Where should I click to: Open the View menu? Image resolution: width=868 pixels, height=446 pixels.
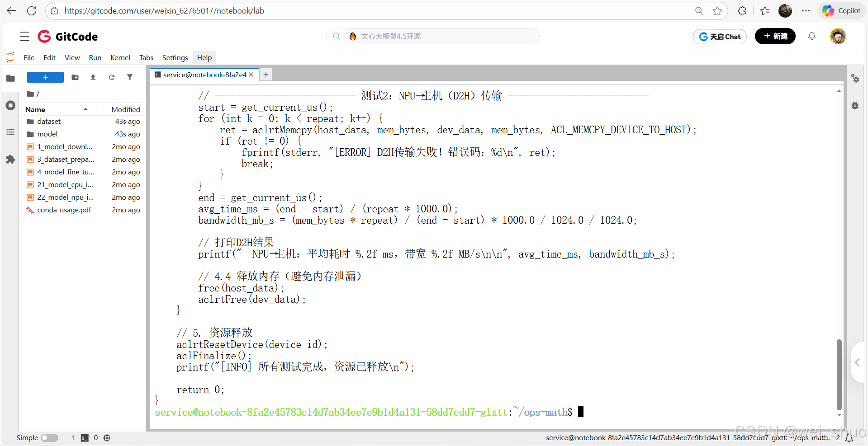tap(72, 57)
